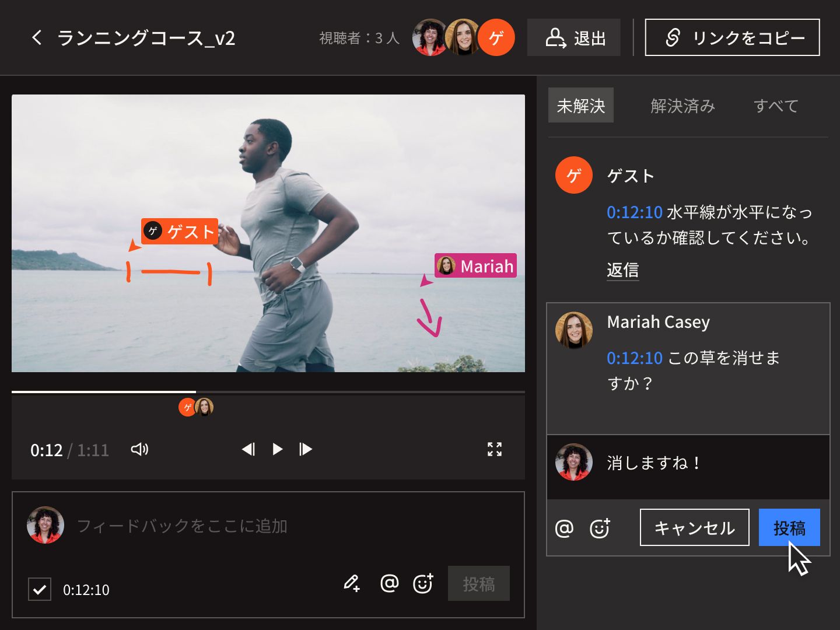
Task: Switch to the すべて tab
Action: coord(776,106)
